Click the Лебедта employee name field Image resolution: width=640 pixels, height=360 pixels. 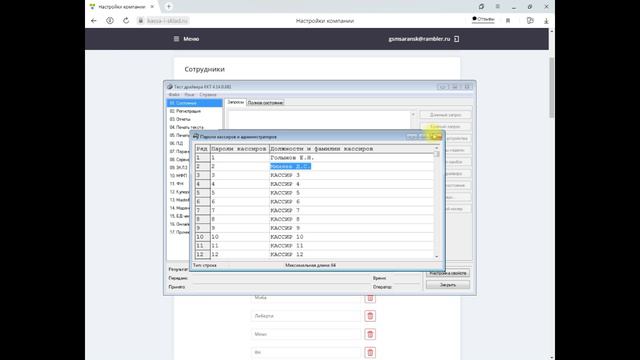[x=306, y=316]
